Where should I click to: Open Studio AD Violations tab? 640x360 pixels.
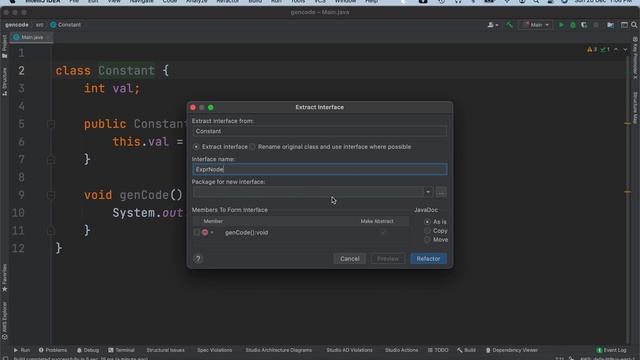click(349, 350)
